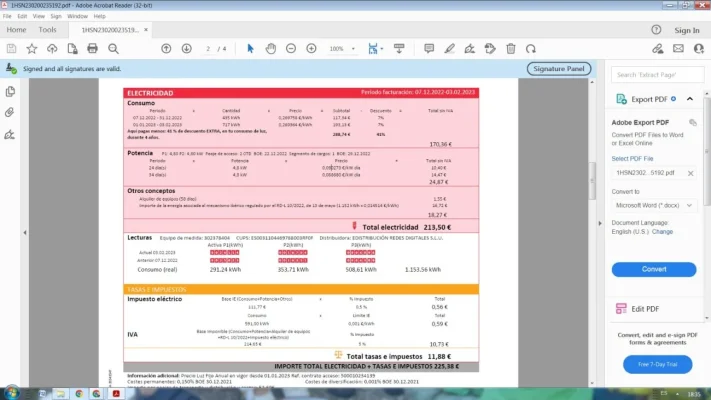Image resolution: width=711 pixels, height=400 pixels.
Task: Expand the left navigation pane arrow
Action: (x=25, y=233)
